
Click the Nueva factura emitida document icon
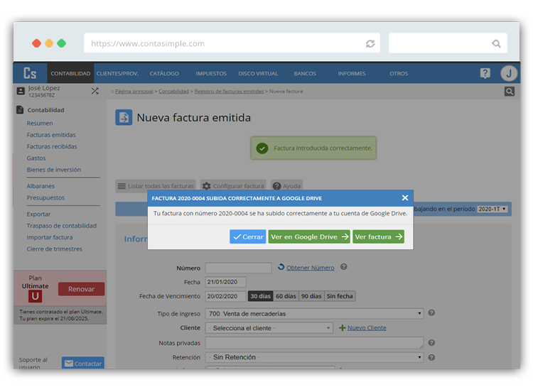(124, 118)
